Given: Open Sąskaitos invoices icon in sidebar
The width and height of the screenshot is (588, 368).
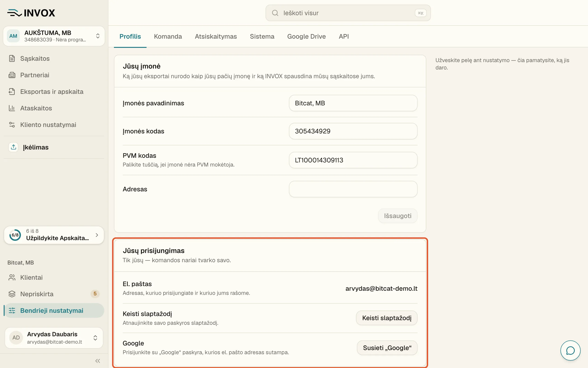Looking at the screenshot, I should [12, 58].
